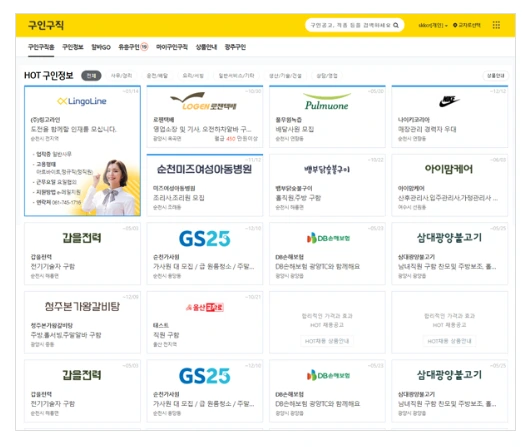Expand the user account dropdown
This screenshot has width=527, height=447.
click(433, 25)
